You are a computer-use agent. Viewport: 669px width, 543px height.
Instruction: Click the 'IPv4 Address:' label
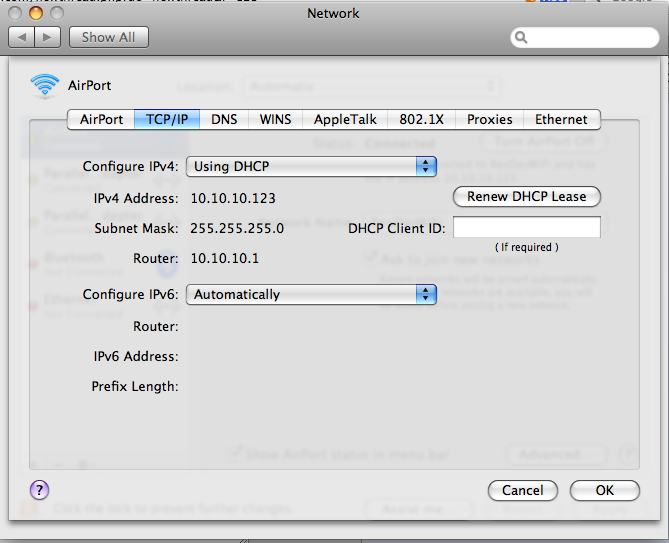136,198
